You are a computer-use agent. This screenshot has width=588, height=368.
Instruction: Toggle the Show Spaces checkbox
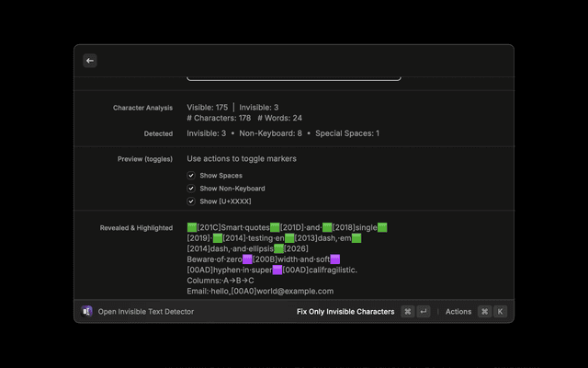191,175
